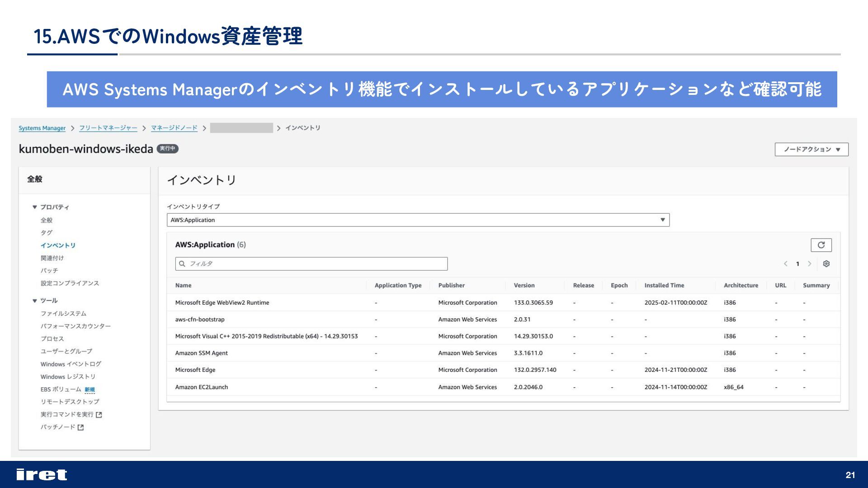
Task: Click the search magnifier in filter box
Action: pyautogui.click(x=182, y=264)
